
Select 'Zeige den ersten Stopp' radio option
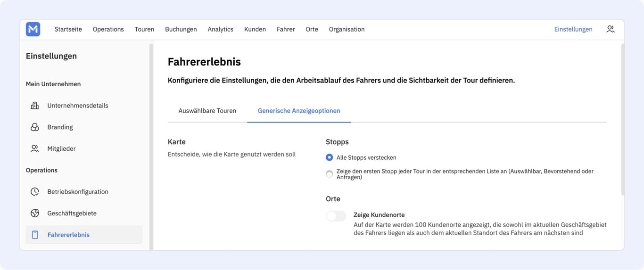[x=329, y=174]
